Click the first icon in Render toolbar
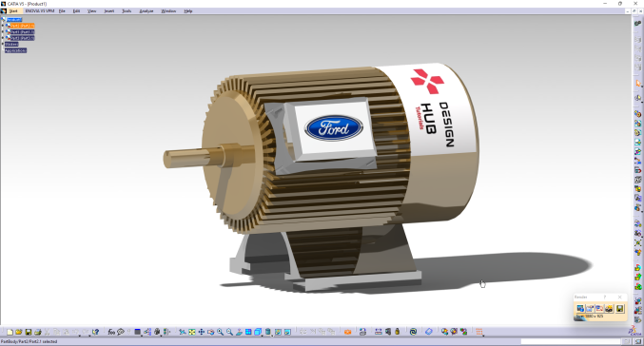The width and height of the screenshot is (644, 346). (580, 308)
